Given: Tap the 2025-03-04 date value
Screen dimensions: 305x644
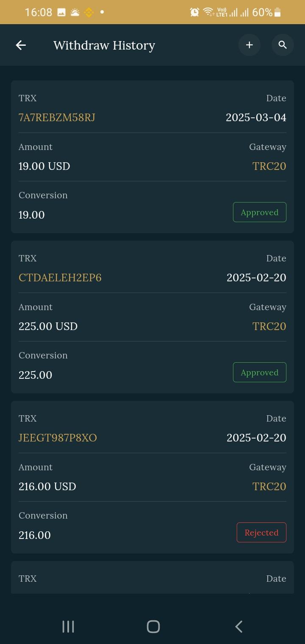Looking at the screenshot, I should [x=256, y=117].
